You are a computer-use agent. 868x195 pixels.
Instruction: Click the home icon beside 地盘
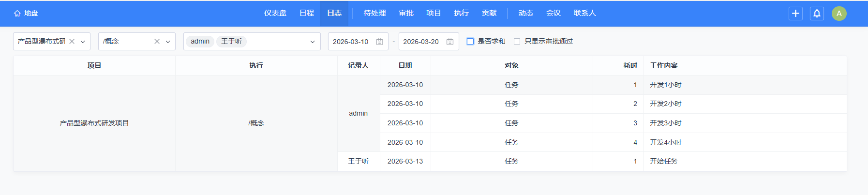tap(17, 14)
